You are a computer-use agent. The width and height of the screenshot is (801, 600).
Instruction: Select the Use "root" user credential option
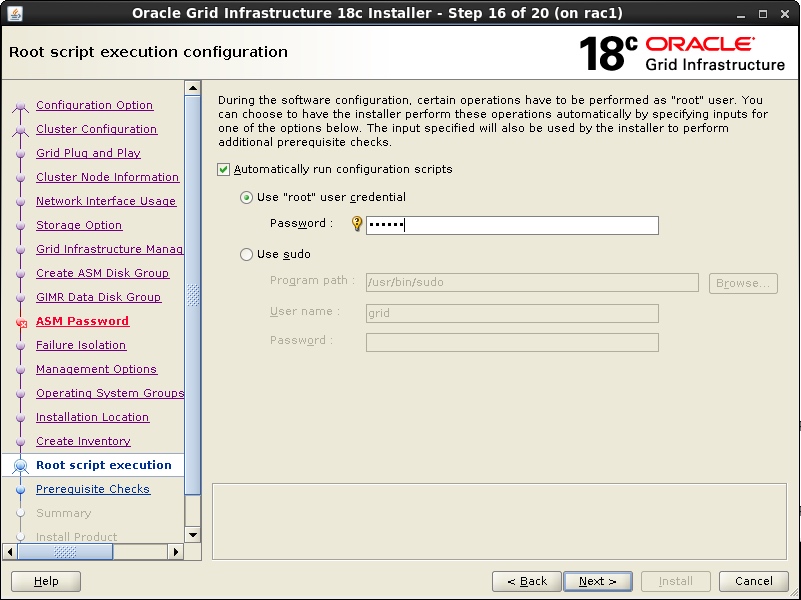(x=246, y=197)
